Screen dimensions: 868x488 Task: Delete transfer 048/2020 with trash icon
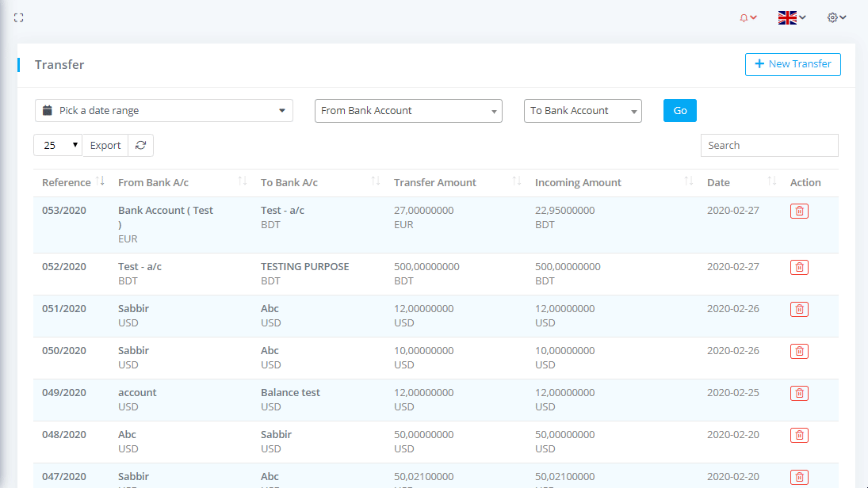799,435
